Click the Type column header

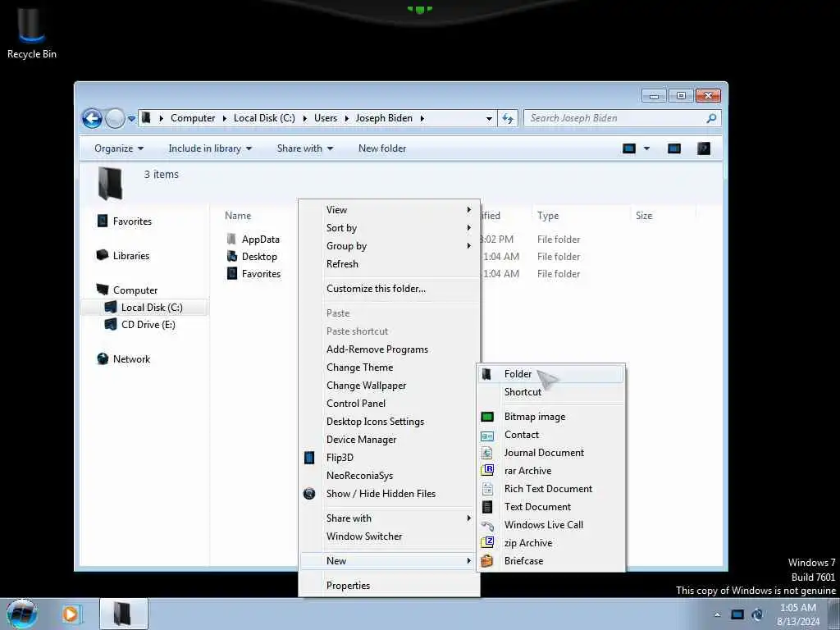(548, 216)
